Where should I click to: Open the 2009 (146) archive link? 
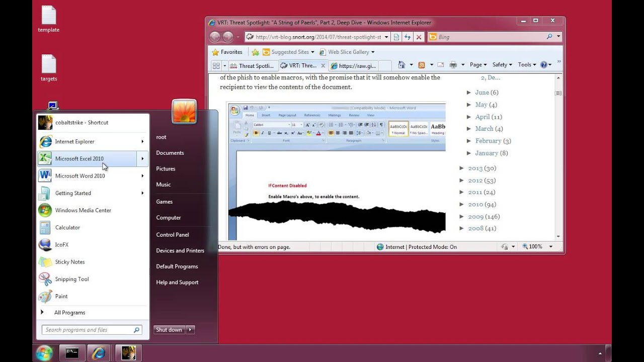[x=476, y=216]
